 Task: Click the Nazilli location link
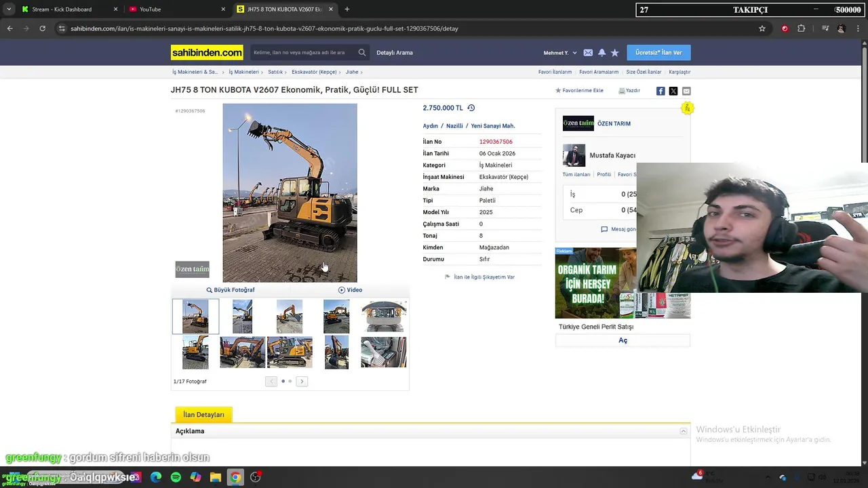[x=454, y=126]
